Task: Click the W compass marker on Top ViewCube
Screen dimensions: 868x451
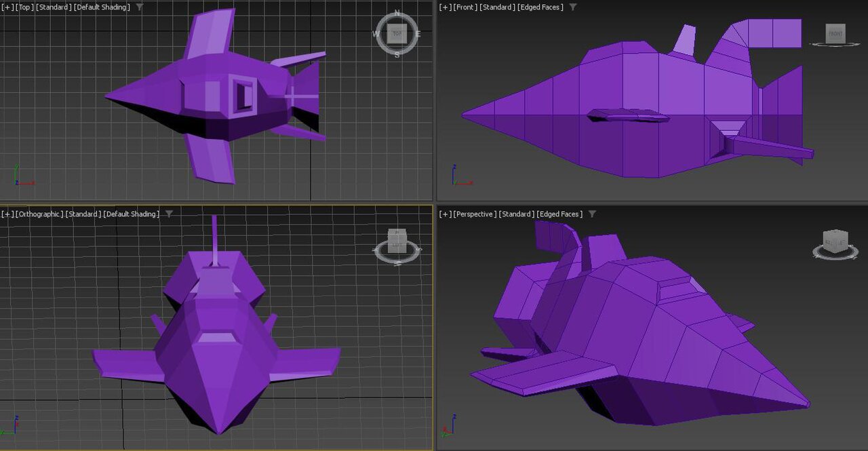Action: pos(376,34)
